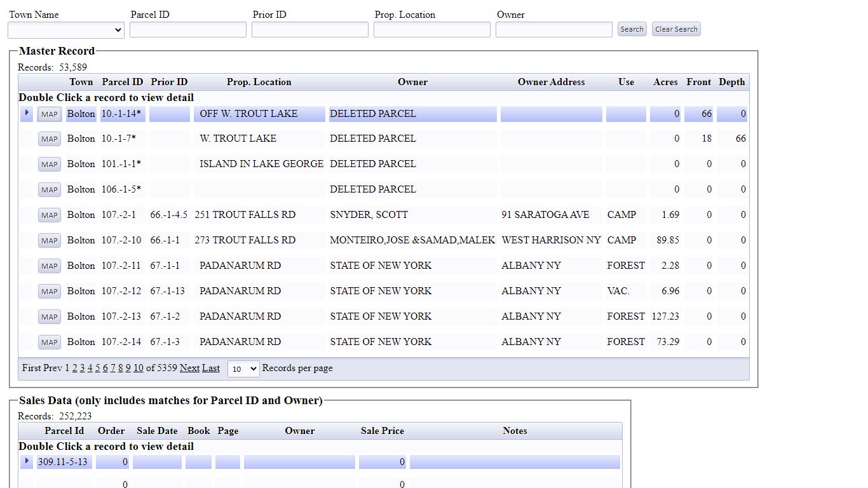
Task: Sort master records by Parcel ID column
Action: (123, 82)
